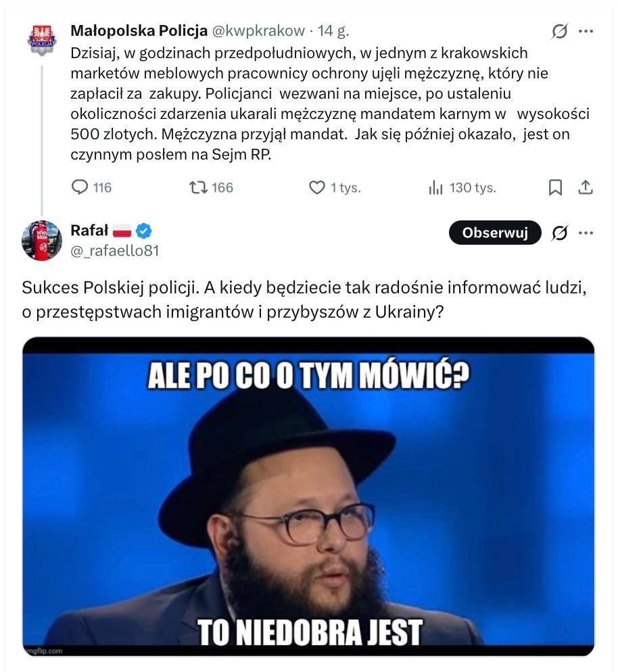
Task: Bookmark the Małopolska Policja tweet
Action: (x=555, y=187)
